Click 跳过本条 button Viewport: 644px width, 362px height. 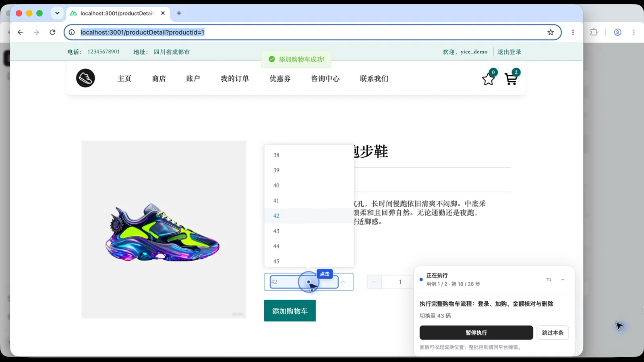click(553, 333)
